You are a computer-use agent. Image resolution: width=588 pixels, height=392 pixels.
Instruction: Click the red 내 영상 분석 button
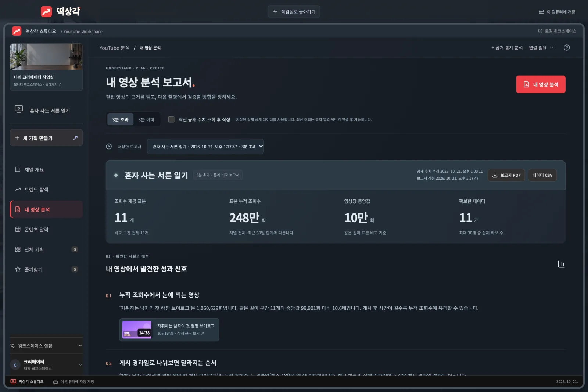point(541,84)
